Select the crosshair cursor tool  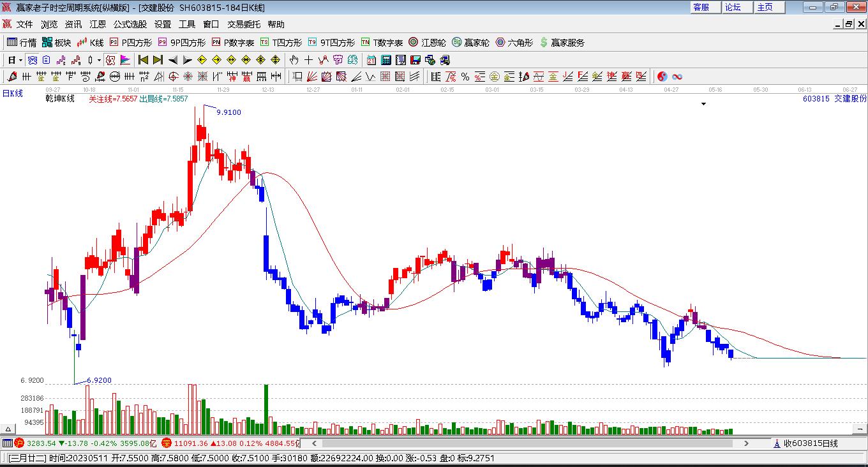(x=308, y=60)
